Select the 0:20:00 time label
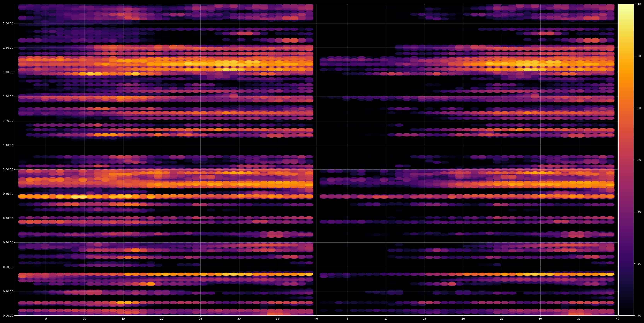644x323 pixels. [x=8, y=267]
